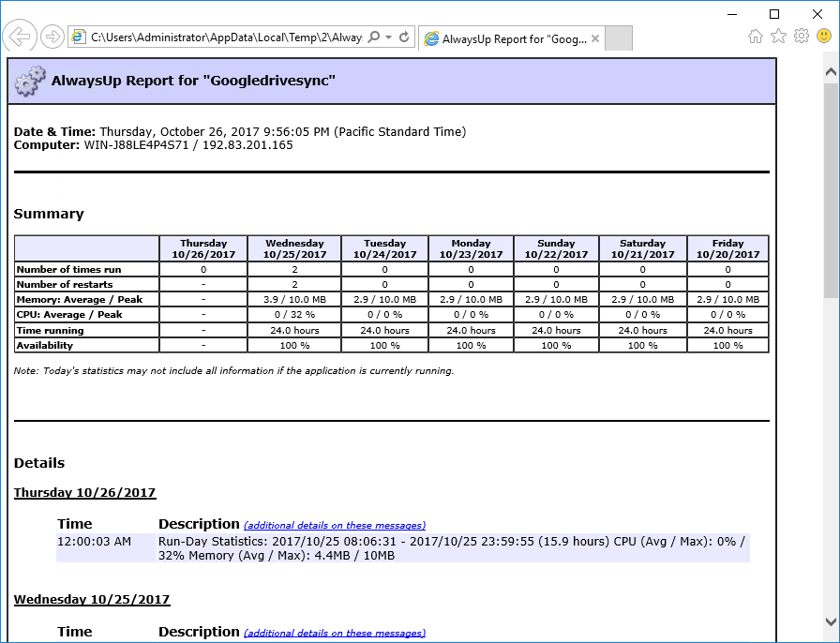This screenshot has height=643, width=840.
Task: Refresh the page with the reload icon
Action: (404, 37)
